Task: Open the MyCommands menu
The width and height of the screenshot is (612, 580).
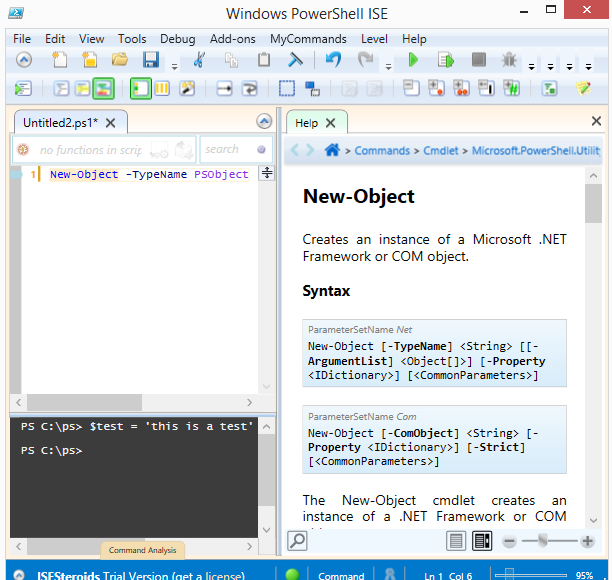Action: pyautogui.click(x=308, y=39)
